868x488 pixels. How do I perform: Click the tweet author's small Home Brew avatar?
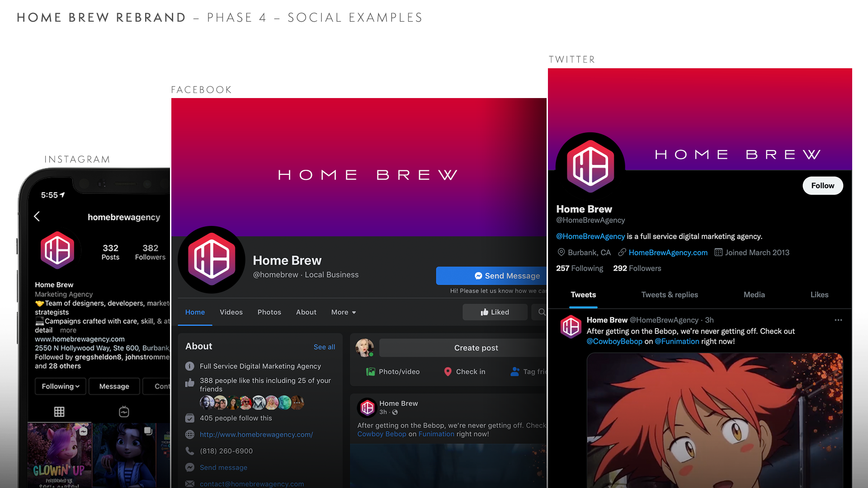pyautogui.click(x=571, y=327)
